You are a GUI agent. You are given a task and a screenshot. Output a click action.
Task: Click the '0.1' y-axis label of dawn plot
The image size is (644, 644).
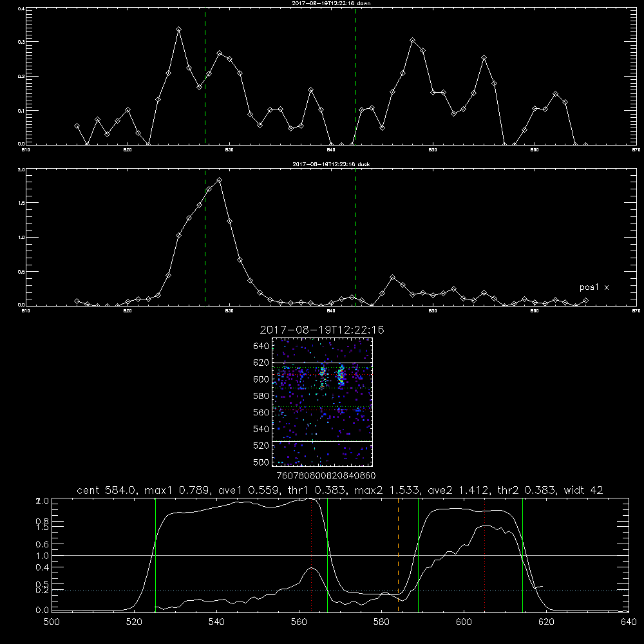[22, 111]
